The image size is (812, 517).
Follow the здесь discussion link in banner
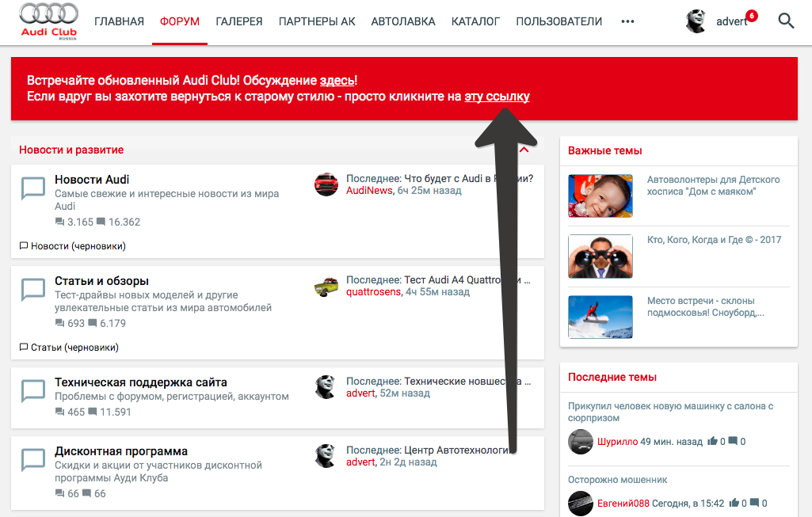click(337, 81)
